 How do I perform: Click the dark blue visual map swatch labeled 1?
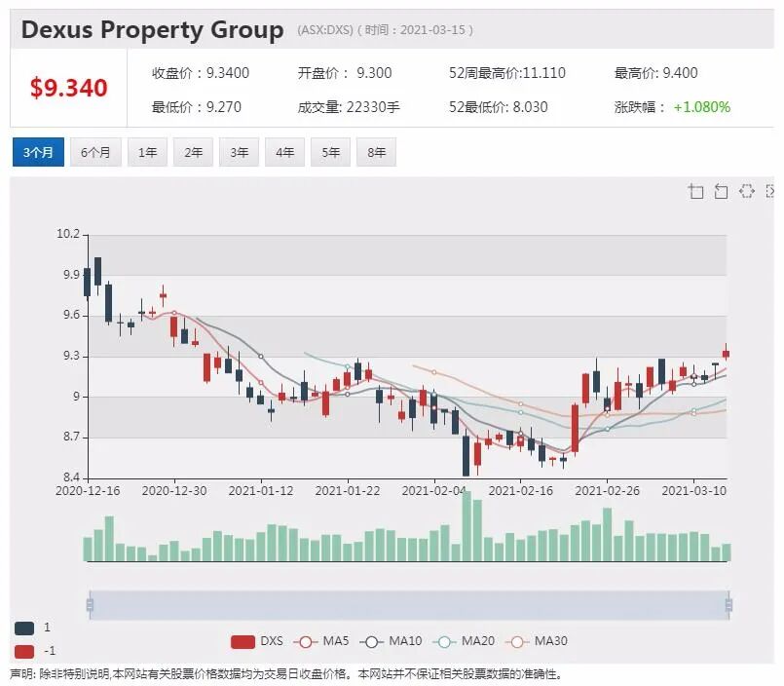tap(24, 628)
